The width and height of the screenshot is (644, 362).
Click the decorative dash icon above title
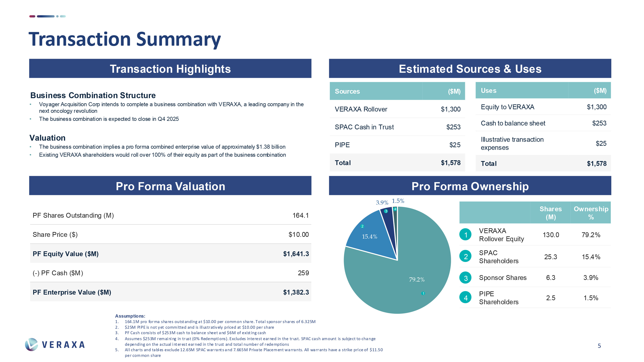coord(47,16)
